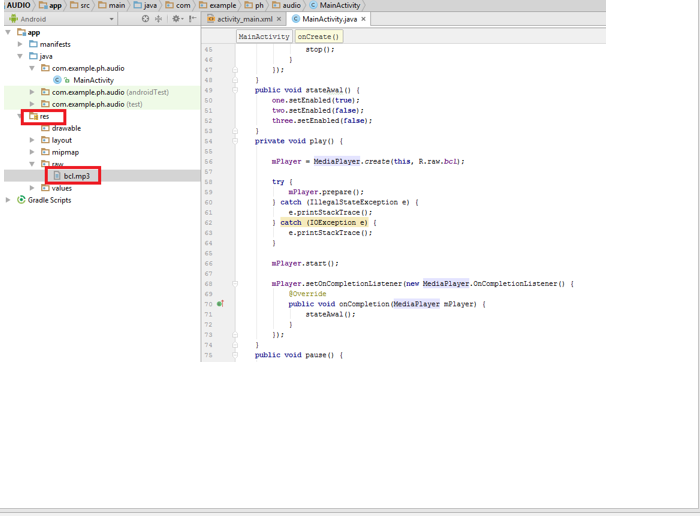The width and height of the screenshot is (700, 516).
Task: Select the bcl.mp3 file in raw folder
Action: [76, 176]
